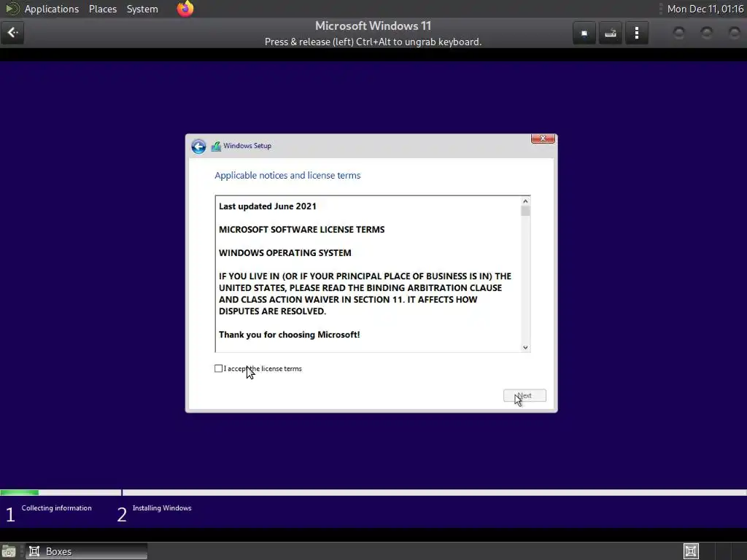Viewport: 747px width, 560px height.
Task: Click the MATE logo icon in the top panel
Action: 12,9
